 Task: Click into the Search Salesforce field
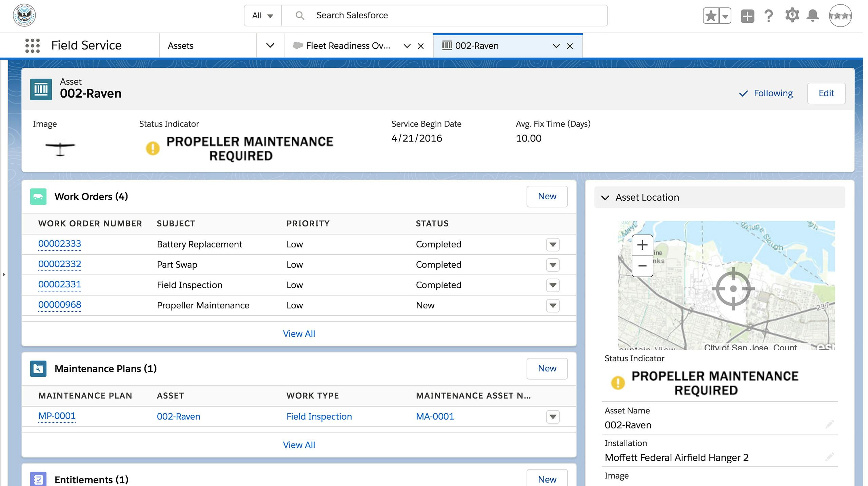click(x=444, y=16)
